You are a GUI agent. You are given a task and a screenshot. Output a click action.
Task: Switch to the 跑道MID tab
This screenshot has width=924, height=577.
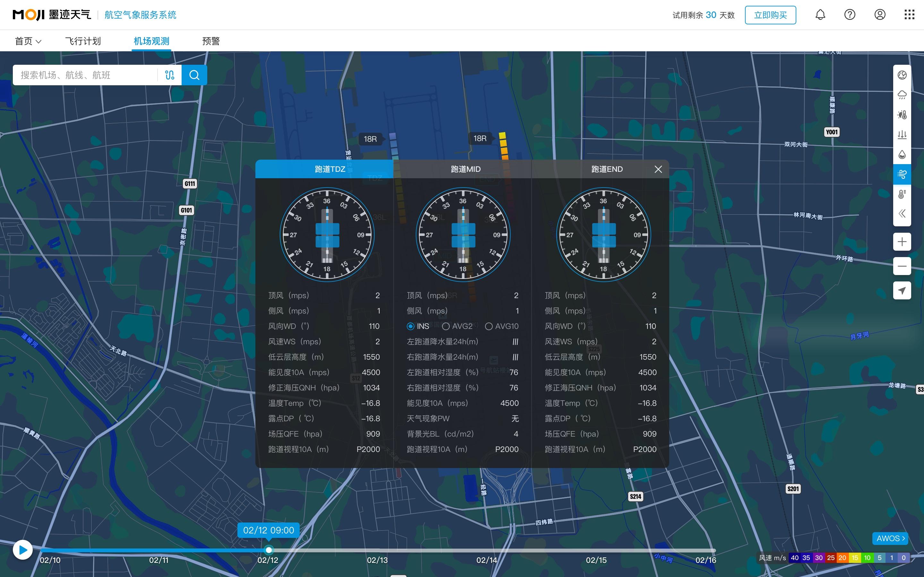[x=466, y=169]
